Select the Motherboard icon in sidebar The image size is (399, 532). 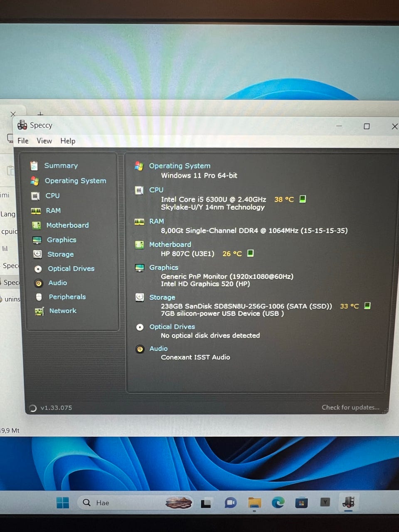(37, 225)
